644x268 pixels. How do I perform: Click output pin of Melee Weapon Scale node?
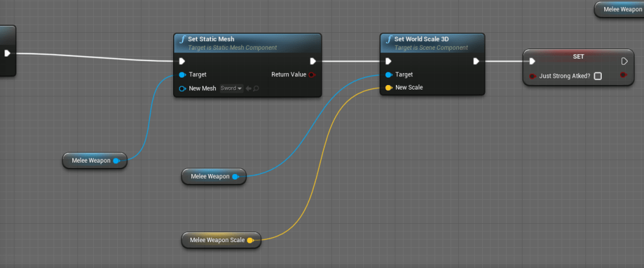pos(251,240)
